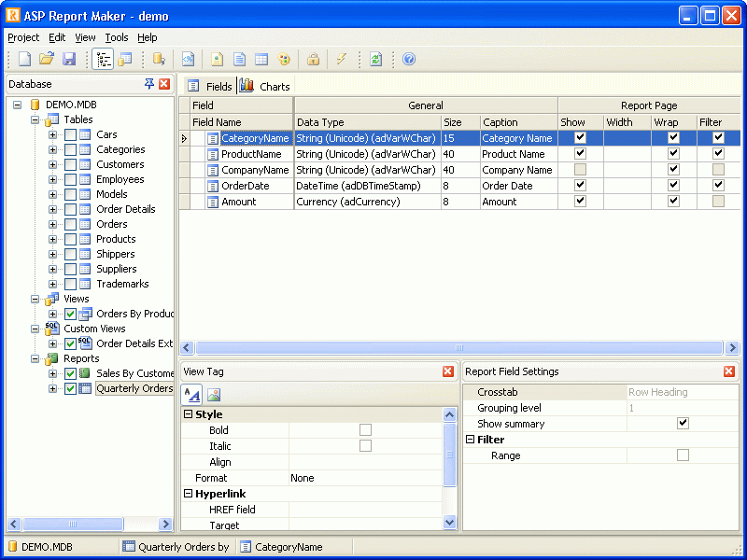Click the fields grid right scroll arrow
747x560 pixels.
pyautogui.click(x=733, y=347)
